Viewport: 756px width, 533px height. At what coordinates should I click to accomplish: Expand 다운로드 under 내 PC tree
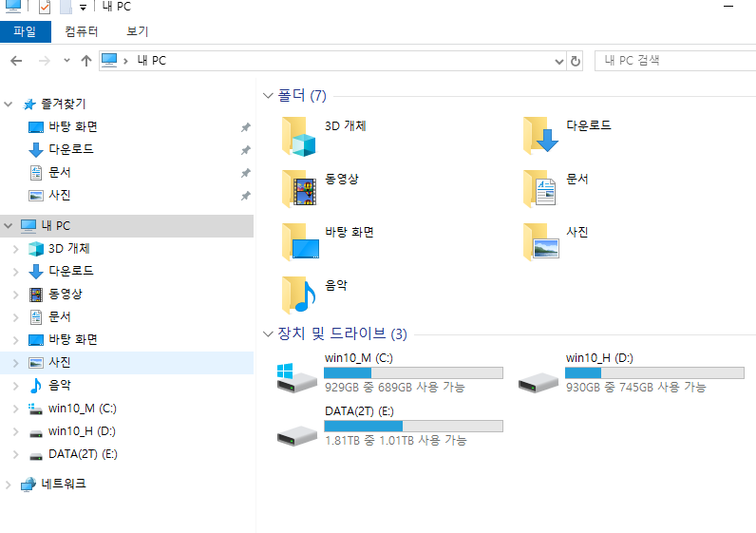tap(15, 272)
